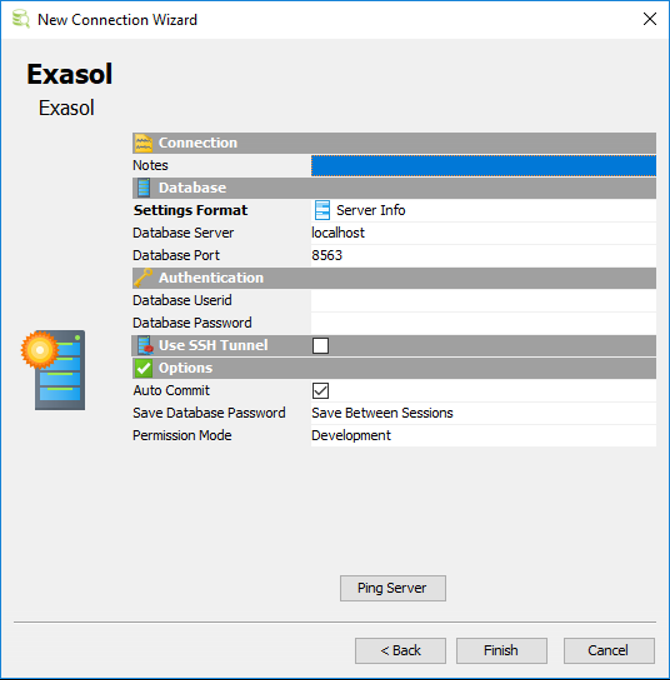
Task: Click the Options green checkmark icon
Action: [x=144, y=368]
